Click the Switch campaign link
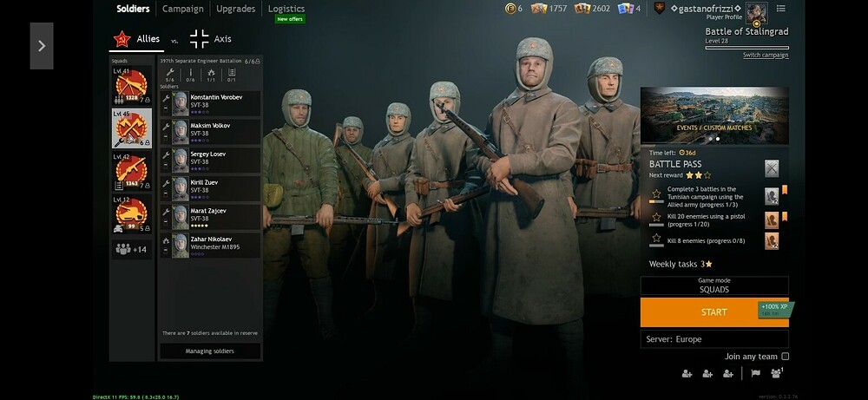Viewport: 868px width, 400px height. pos(766,55)
